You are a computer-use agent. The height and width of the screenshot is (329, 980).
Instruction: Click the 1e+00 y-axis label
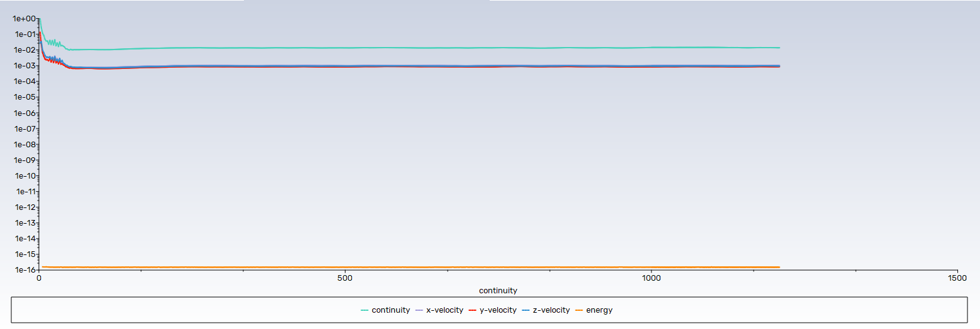(23, 19)
